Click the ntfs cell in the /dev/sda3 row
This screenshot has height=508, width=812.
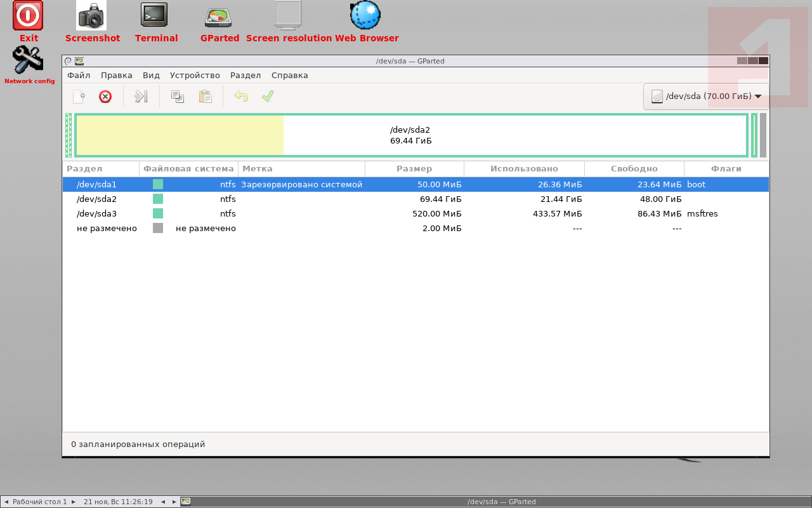coord(228,213)
